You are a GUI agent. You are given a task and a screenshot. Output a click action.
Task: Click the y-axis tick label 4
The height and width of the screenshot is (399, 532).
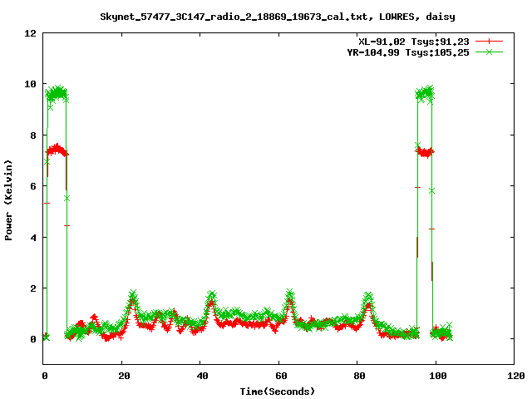click(x=33, y=238)
